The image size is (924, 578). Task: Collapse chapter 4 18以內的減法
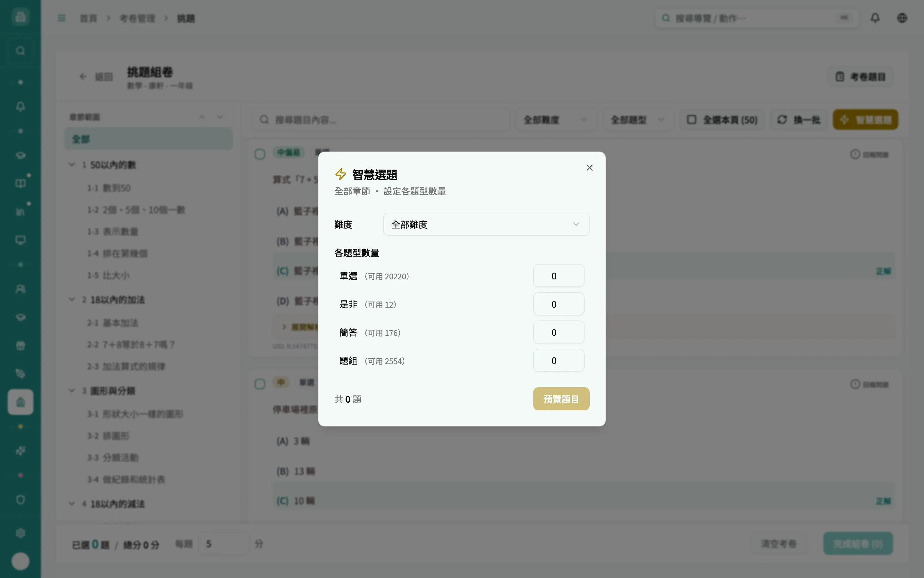click(72, 504)
